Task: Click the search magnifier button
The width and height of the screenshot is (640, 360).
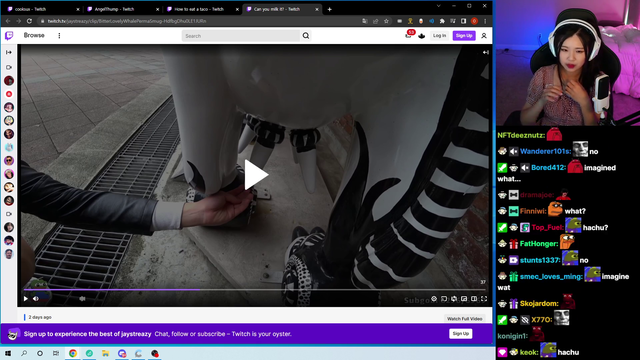Action: pyautogui.click(x=306, y=36)
